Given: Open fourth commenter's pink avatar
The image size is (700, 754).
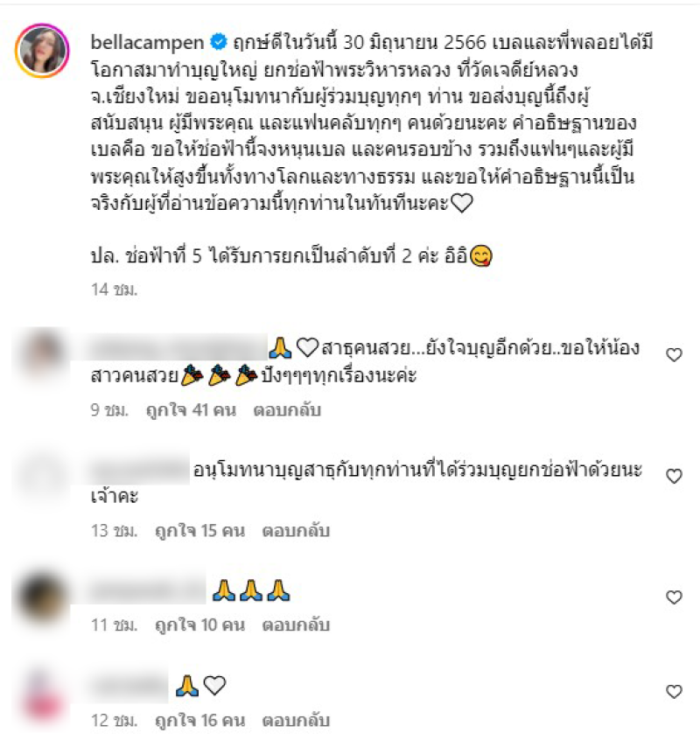Looking at the screenshot, I should [x=42, y=693].
